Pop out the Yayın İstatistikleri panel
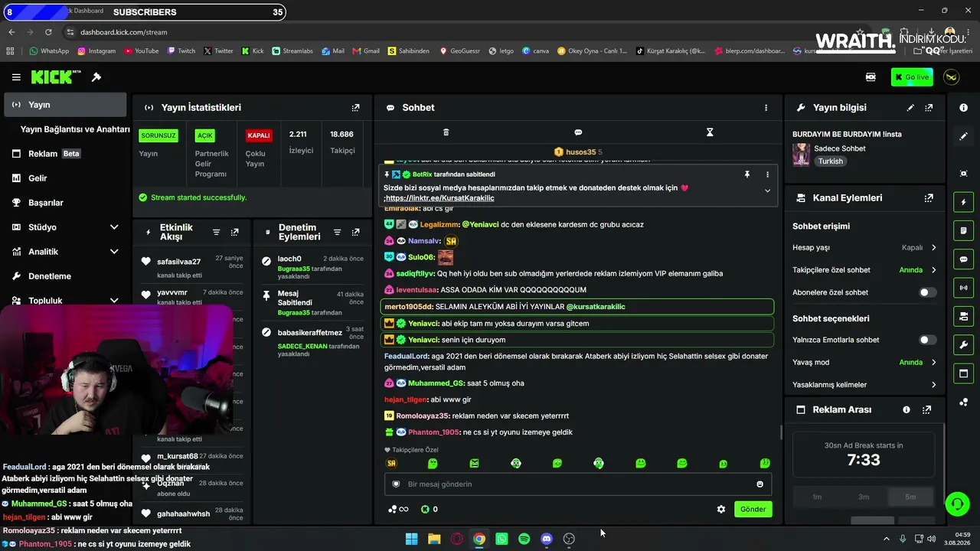 (x=355, y=108)
